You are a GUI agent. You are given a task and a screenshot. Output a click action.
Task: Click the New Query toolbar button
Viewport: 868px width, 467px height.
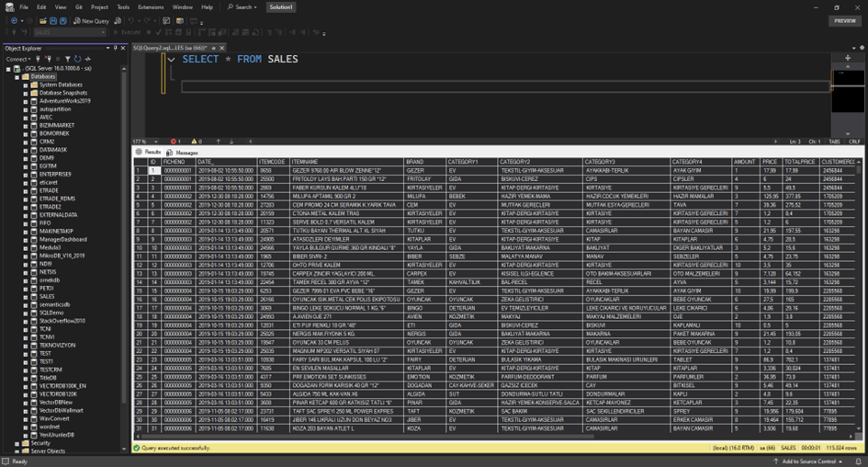91,20
